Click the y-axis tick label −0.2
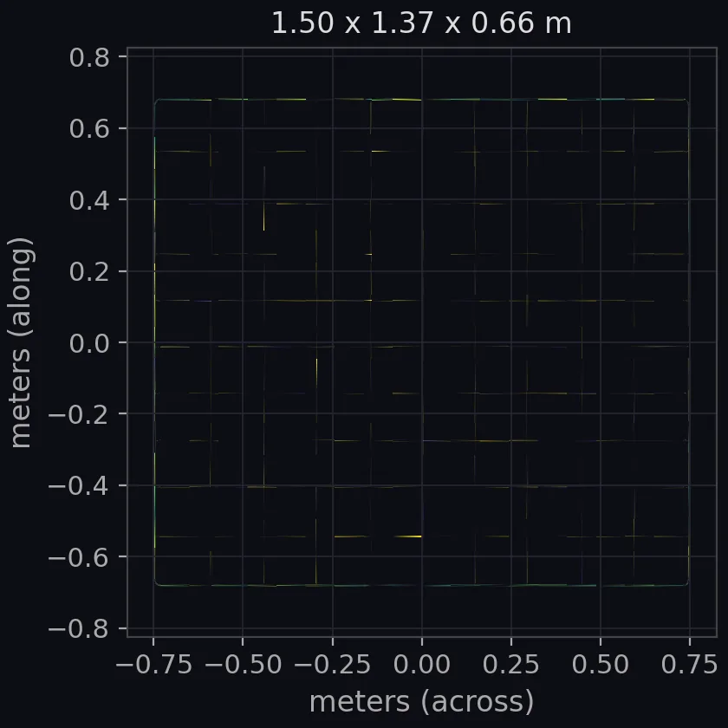 [79, 414]
